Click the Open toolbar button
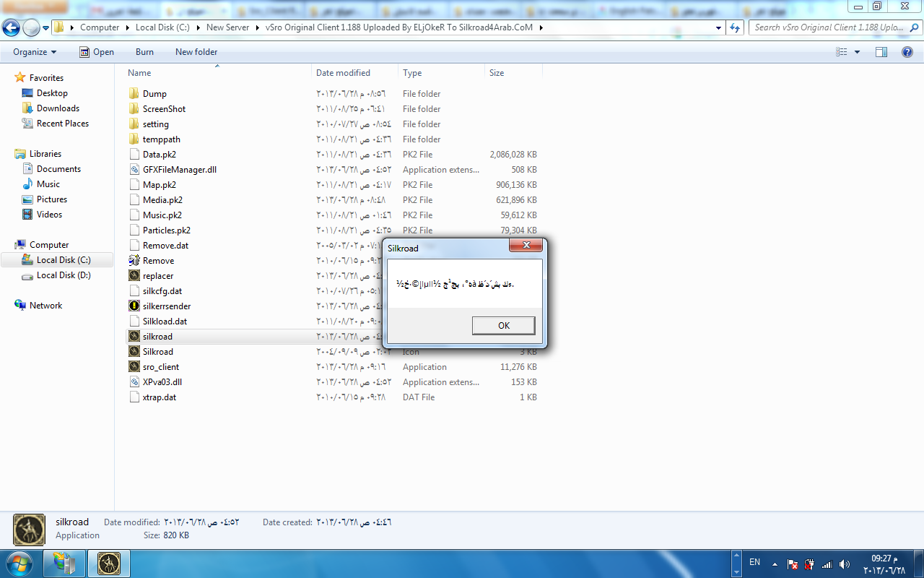This screenshot has width=924, height=578. pyautogui.click(x=96, y=52)
